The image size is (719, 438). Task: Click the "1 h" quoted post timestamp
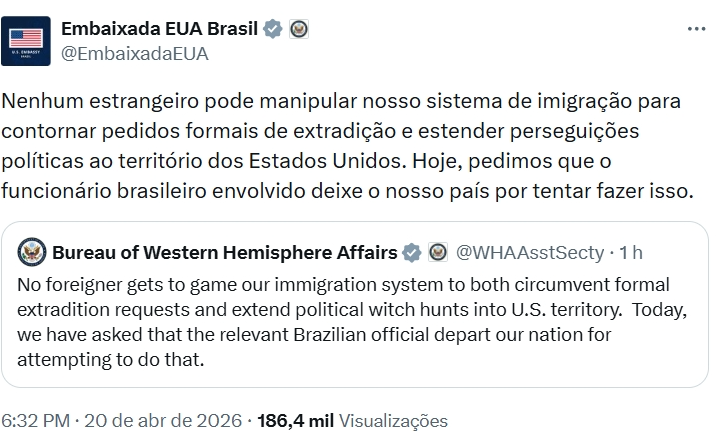(x=631, y=252)
